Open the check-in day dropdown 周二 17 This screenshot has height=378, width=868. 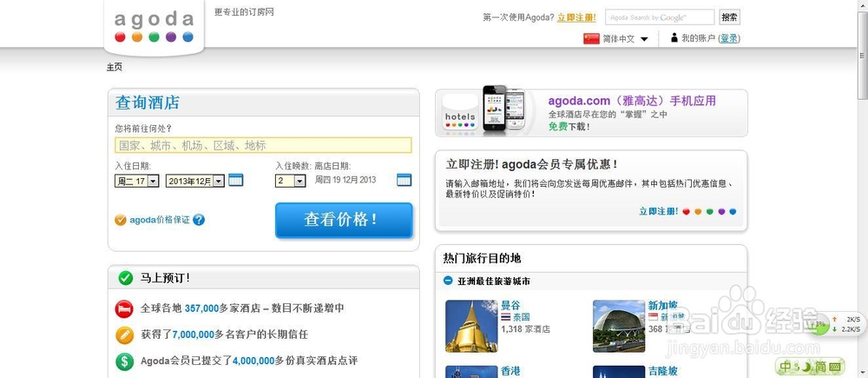[137, 181]
